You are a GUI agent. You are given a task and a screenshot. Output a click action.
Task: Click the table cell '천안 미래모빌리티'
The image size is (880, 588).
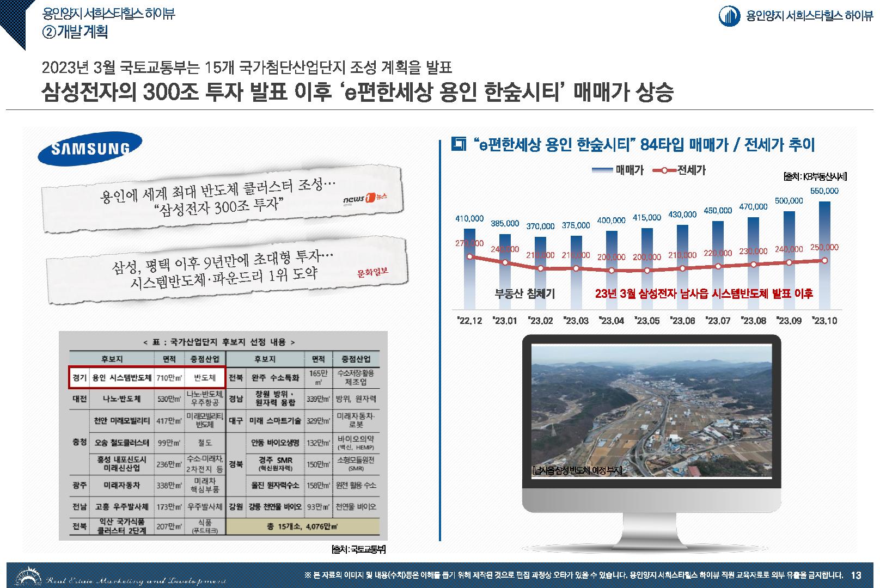pos(121,420)
